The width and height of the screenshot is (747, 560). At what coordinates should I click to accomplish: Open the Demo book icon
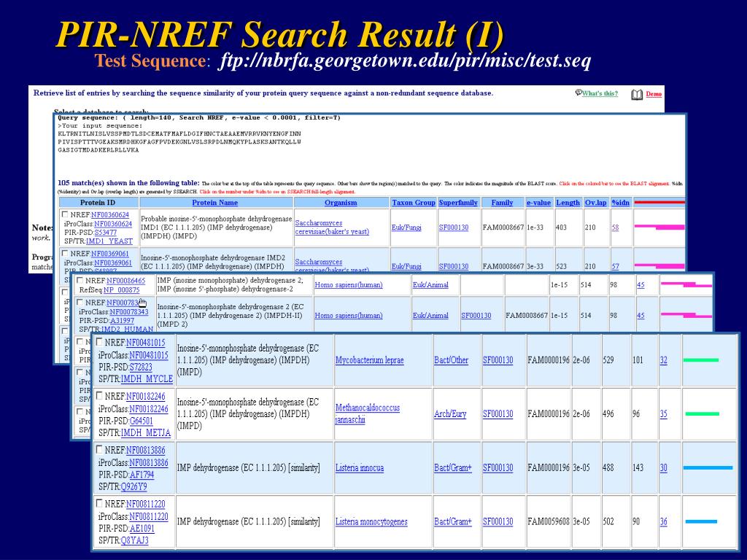point(636,95)
